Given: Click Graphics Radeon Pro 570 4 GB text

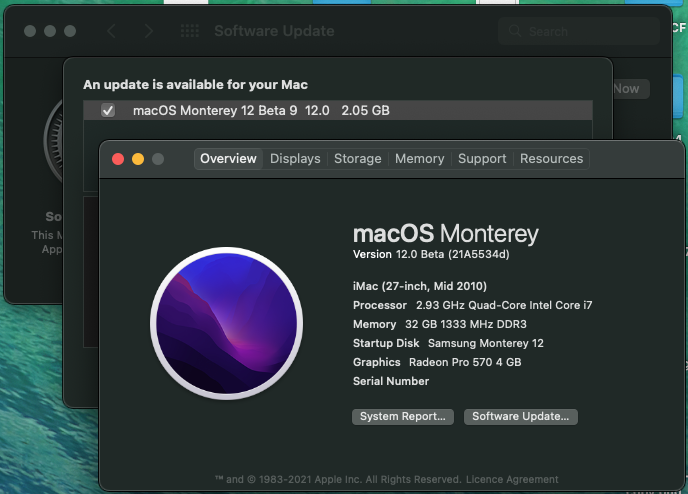Looking at the screenshot, I should [437, 362].
